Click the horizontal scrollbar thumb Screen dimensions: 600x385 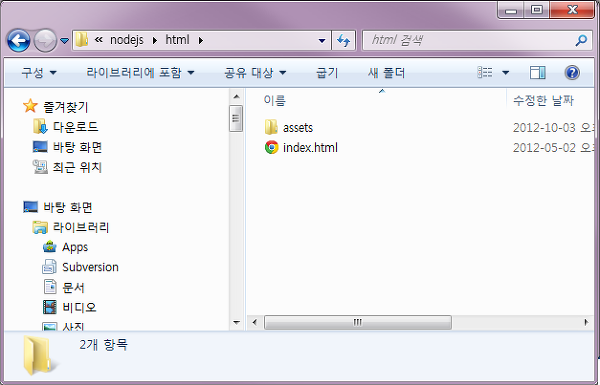pyautogui.click(x=358, y=322)
